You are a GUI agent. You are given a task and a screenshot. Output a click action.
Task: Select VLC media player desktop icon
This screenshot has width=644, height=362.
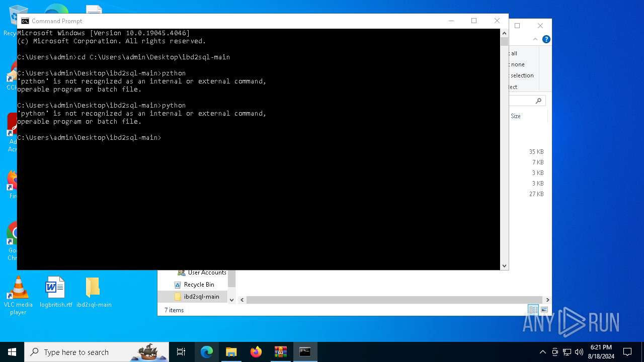pyautogui.click(x=18, y=296)
